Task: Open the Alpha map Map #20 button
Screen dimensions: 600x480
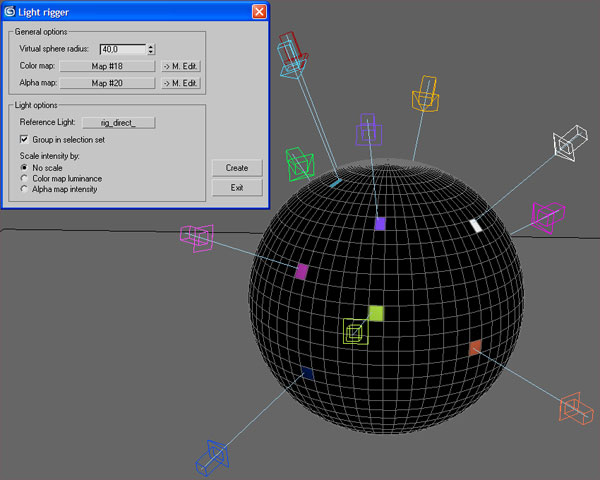Action: [x=107, y=83]
